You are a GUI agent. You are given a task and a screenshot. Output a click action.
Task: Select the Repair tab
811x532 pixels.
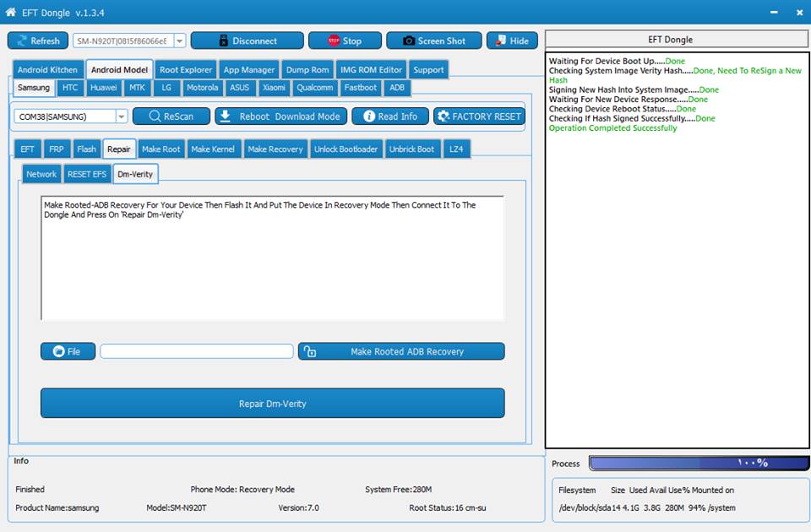pyautogui.click(x=119, y=149)
